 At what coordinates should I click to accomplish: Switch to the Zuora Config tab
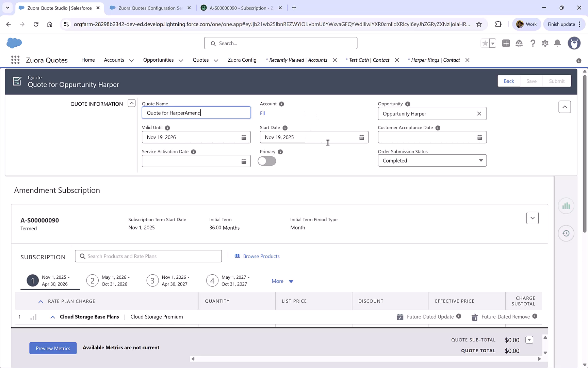point(242,60)
